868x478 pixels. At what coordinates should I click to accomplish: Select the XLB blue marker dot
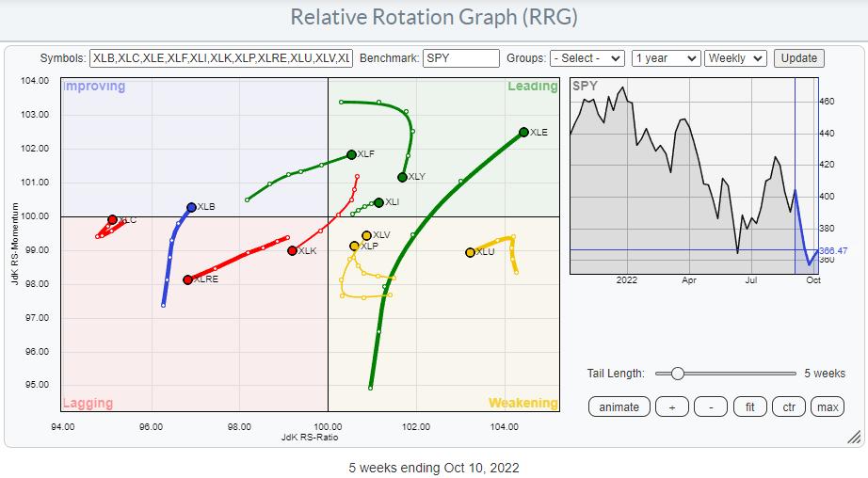191,207
